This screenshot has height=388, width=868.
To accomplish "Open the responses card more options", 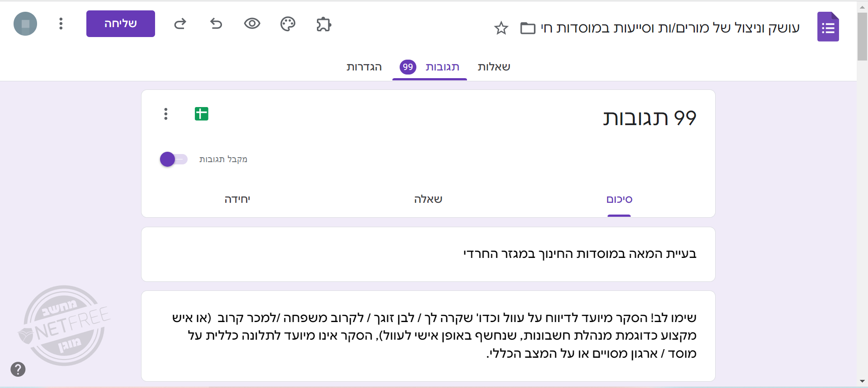I will click(166, 114).
